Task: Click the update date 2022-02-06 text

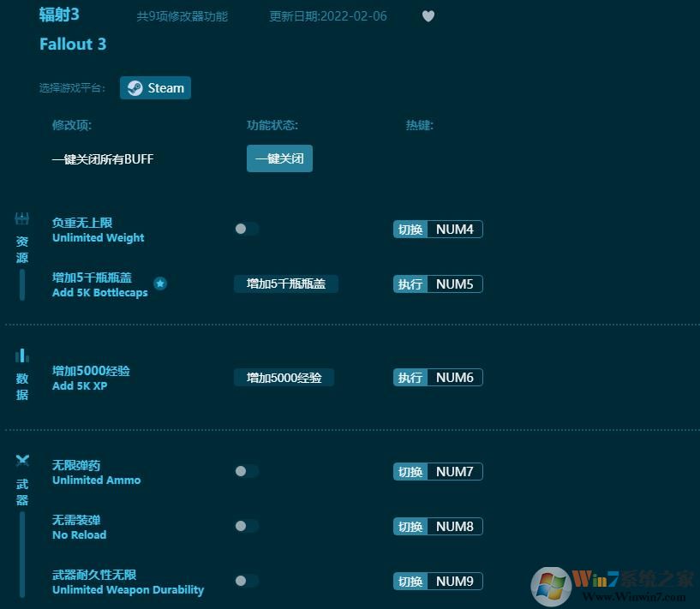Action: [x=328, y=16]
